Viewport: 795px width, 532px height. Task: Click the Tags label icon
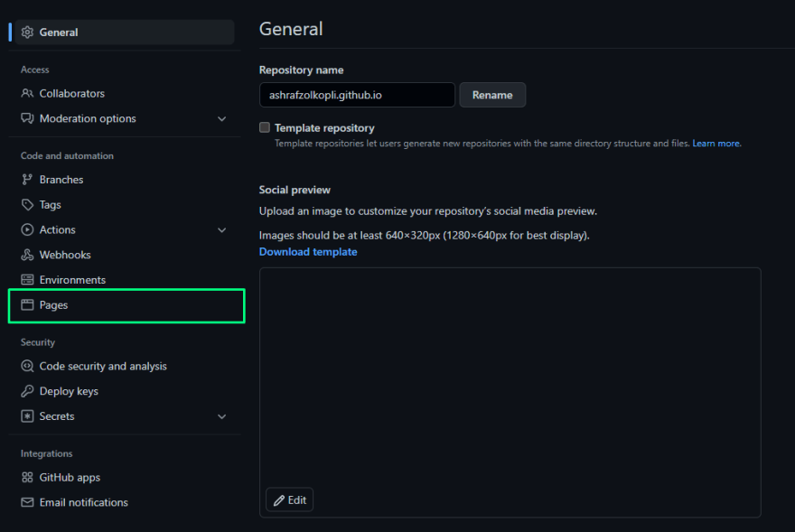pyautogui.click(x=27, y=204)
